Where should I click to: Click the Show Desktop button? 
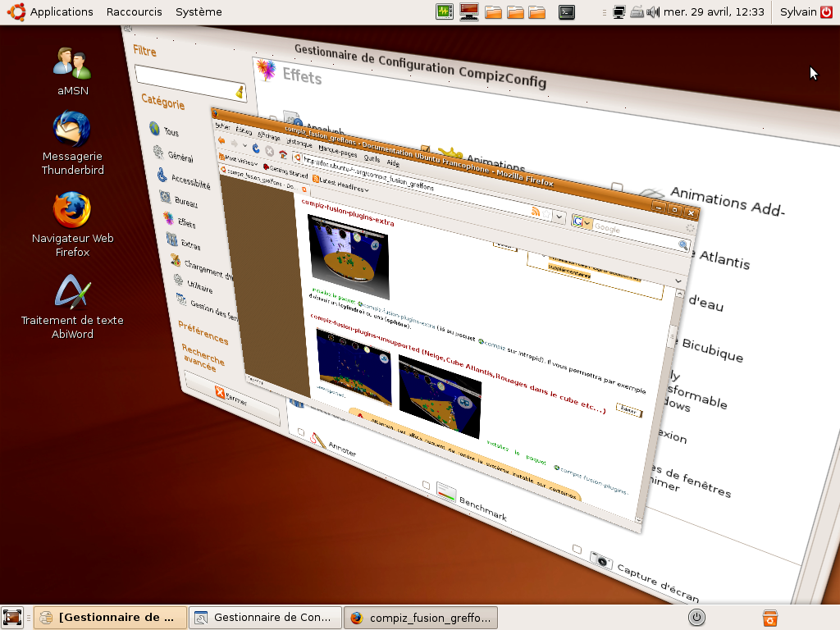[x=12, y=618]
